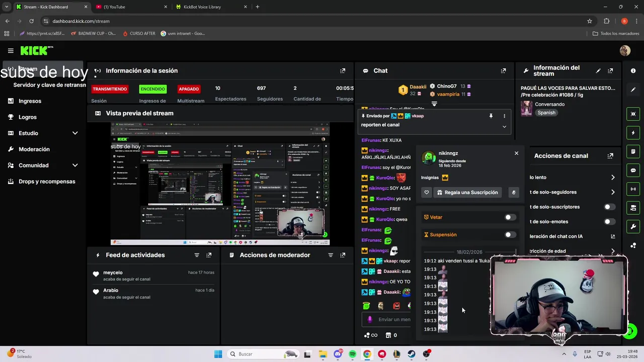Open the solo-seguidores settings arrow
The width and height of the screenshot is (644, 362).
tap(613, 192)
